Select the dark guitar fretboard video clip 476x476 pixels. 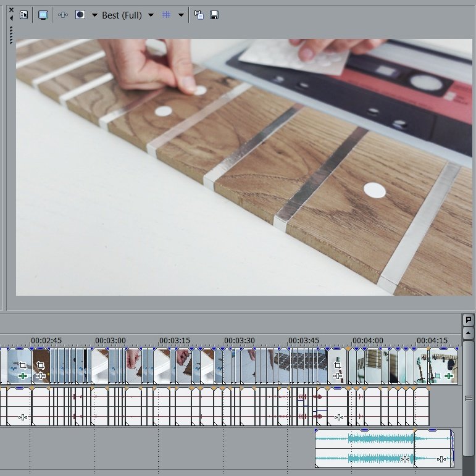coord(283,365)
